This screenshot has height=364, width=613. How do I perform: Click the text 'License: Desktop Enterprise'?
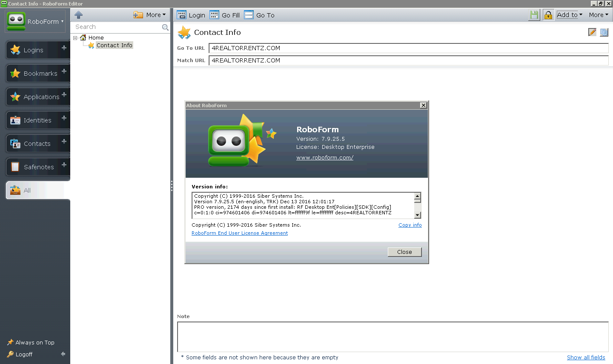(x=335, y=147)
